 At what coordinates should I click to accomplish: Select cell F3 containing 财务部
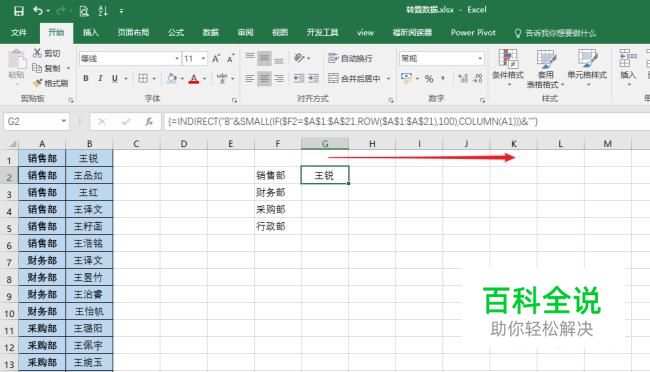point(277,192)
